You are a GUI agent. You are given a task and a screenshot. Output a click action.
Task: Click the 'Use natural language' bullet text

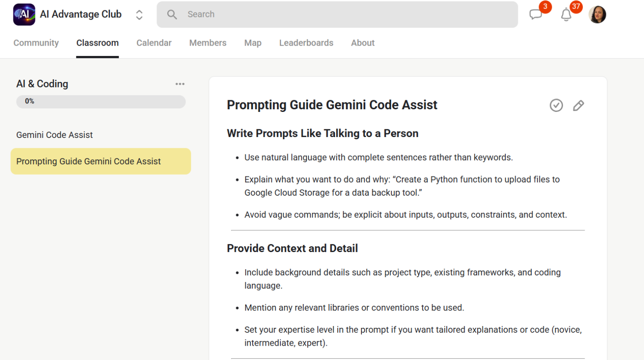pos(378,158)
